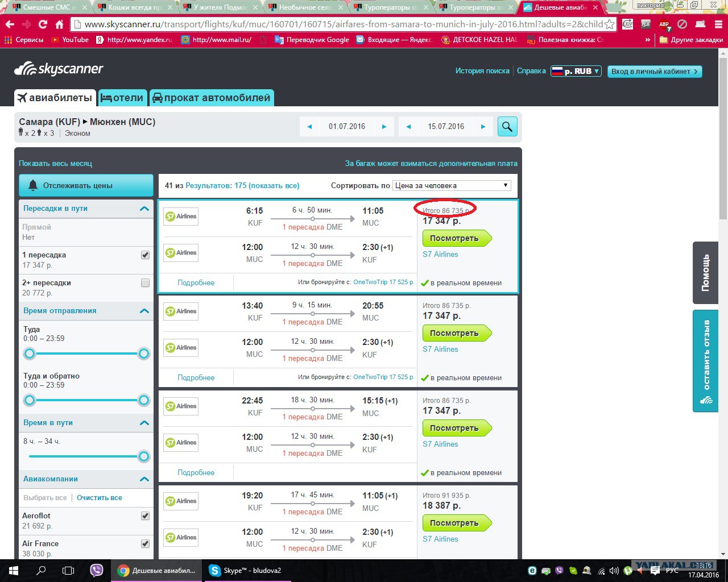
Task: Switch to the Кошки всегда browser tab
Action: 134,7
